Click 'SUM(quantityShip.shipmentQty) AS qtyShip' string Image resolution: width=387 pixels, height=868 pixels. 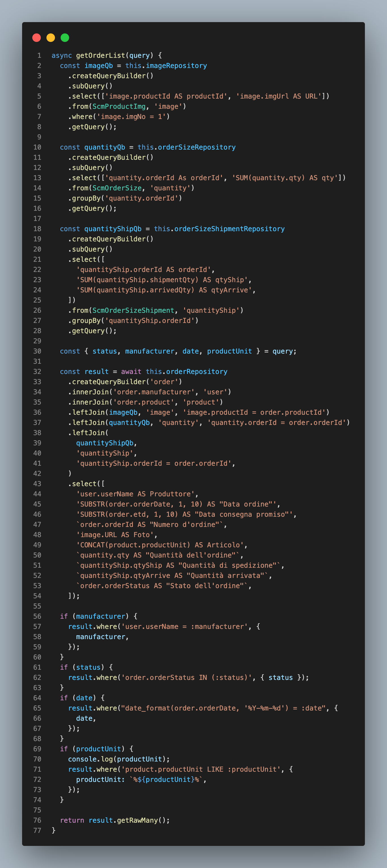(162, 280)
